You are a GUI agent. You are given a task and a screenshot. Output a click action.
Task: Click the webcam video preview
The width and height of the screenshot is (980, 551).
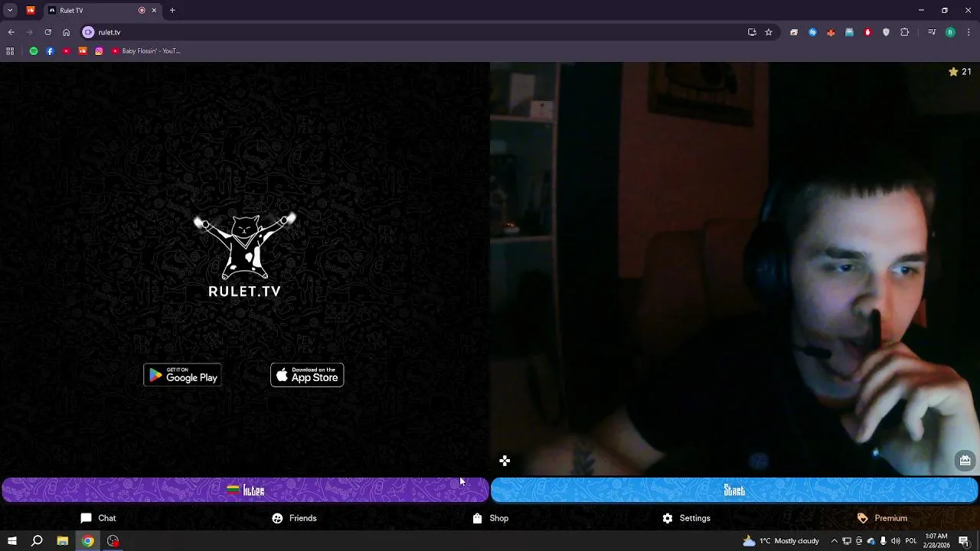tap(735, 268)
